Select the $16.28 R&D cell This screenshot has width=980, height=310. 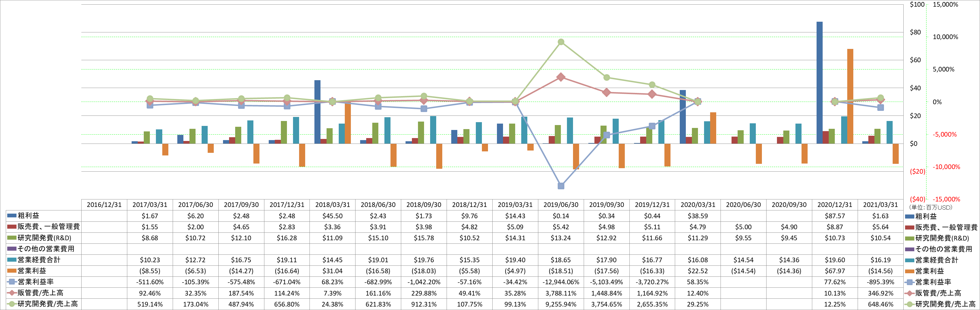[287, 238]
